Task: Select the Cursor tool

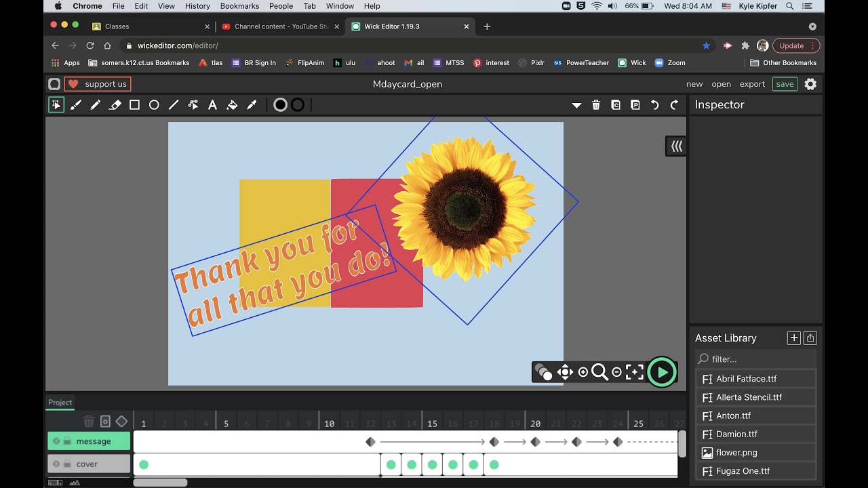Action: [56, 105]
